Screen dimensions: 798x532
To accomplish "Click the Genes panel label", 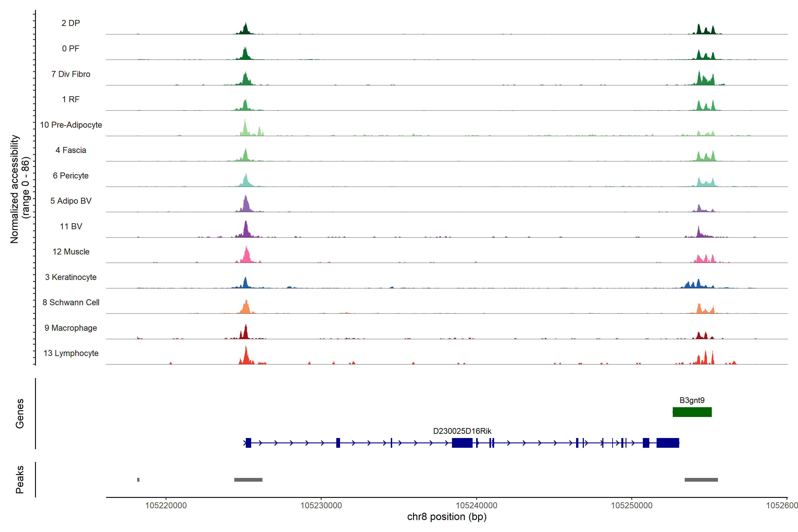I will coord(20,413).
